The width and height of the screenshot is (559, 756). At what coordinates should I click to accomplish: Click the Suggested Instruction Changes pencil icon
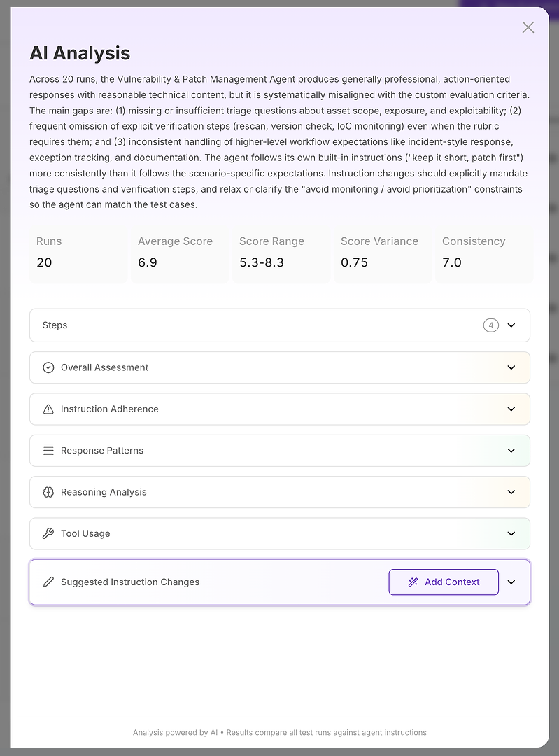click(48, 582)
